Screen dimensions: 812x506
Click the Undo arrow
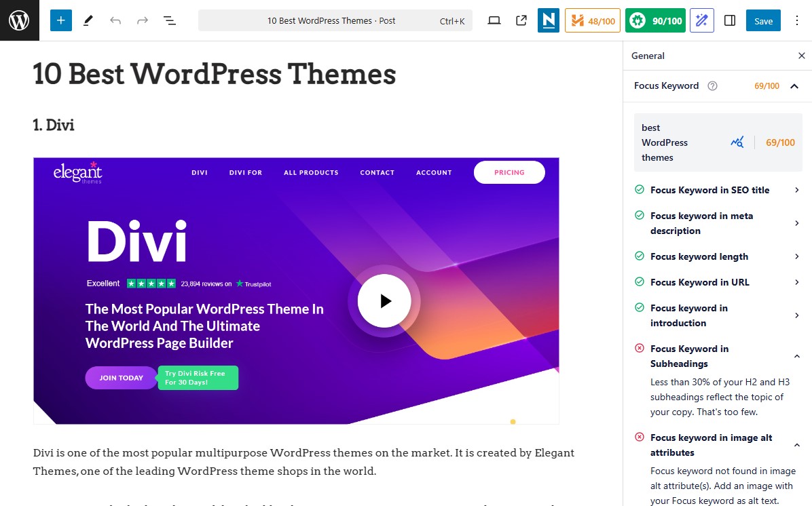[x=115, y=21]
